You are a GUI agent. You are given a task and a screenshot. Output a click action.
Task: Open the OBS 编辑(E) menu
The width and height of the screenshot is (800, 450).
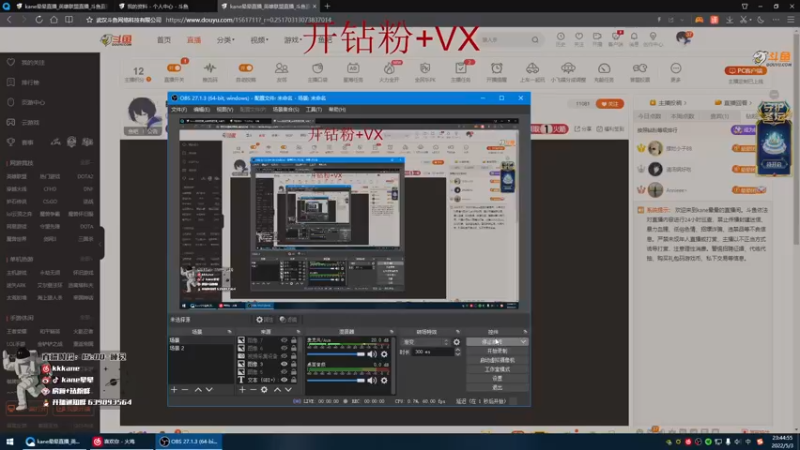click(202, 109)
